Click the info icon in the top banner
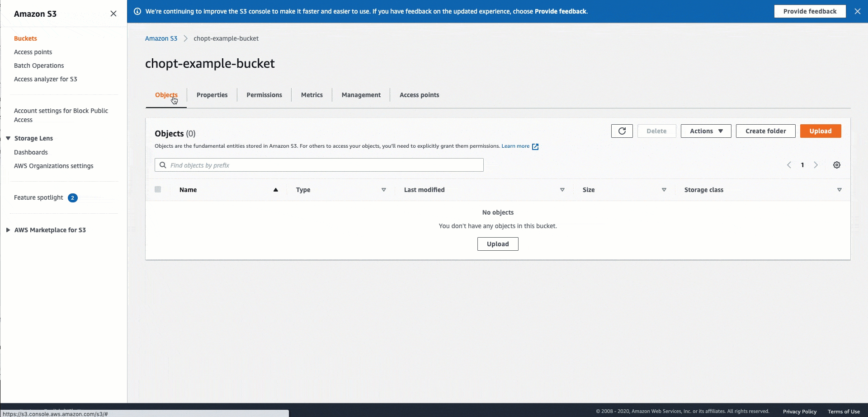The image size is (868, 417). [x=137, y=11]
